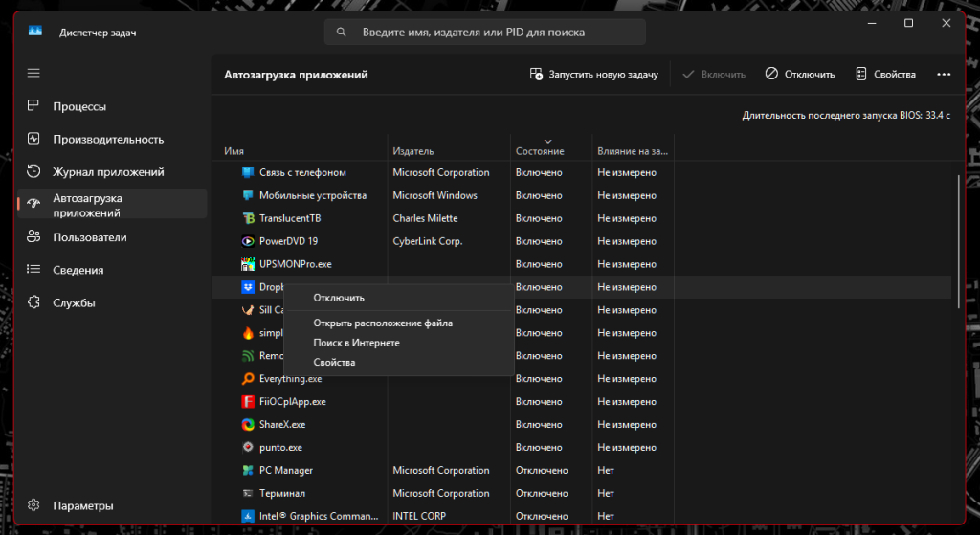Click the Dropbox row icon

pyautogui.click(x=248, y=287)
